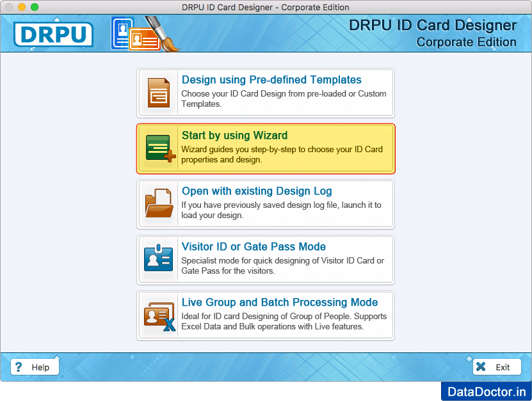Viewport: 532px width, 401px height.
Task: Open the Help button
Action: 35,366
